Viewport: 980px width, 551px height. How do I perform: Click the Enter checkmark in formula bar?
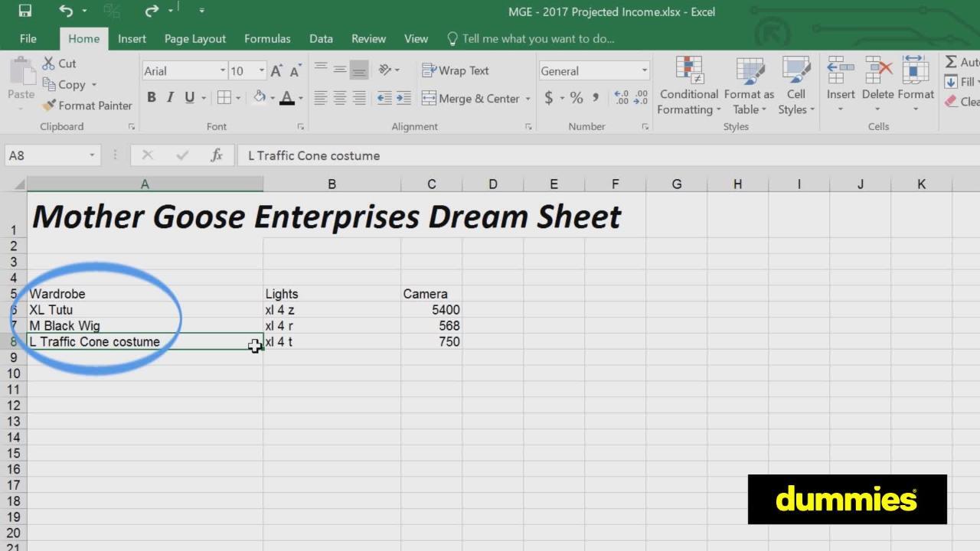coord(182,155)
